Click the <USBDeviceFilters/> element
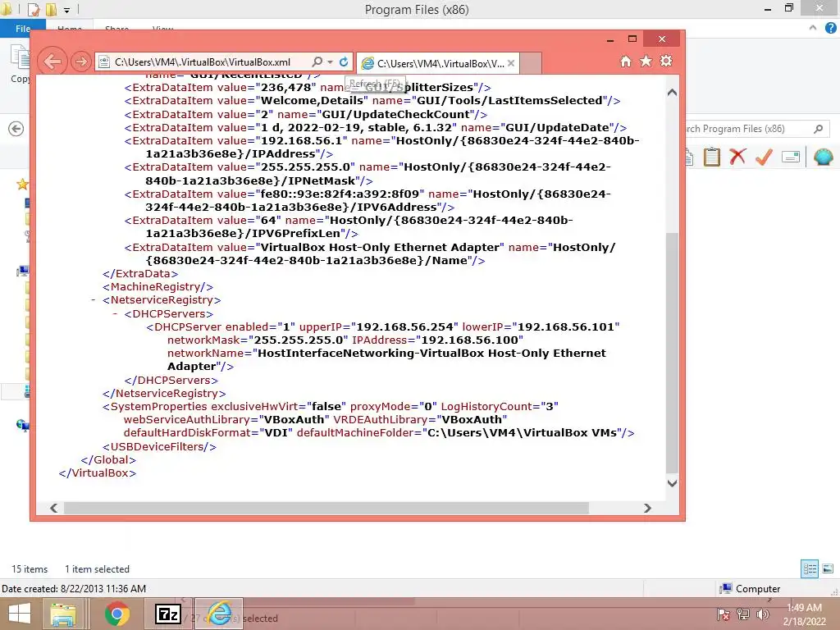This screenshot has height=630, width=840. pos(160,447)
